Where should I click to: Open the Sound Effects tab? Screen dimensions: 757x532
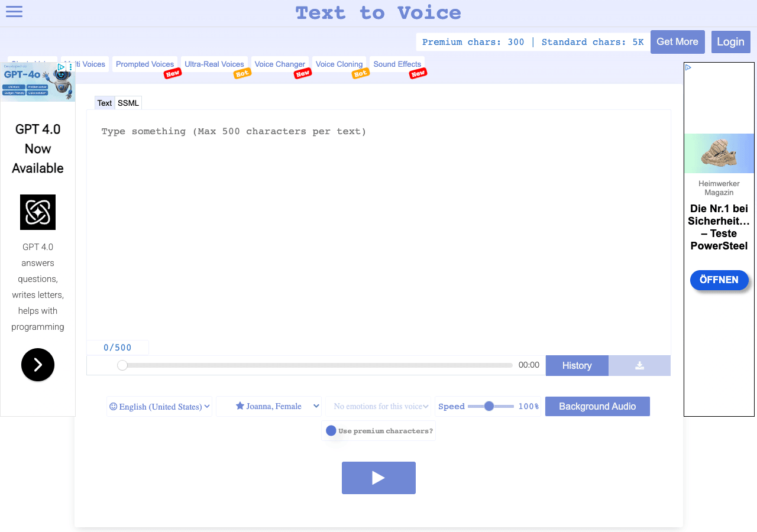[397, 64]
